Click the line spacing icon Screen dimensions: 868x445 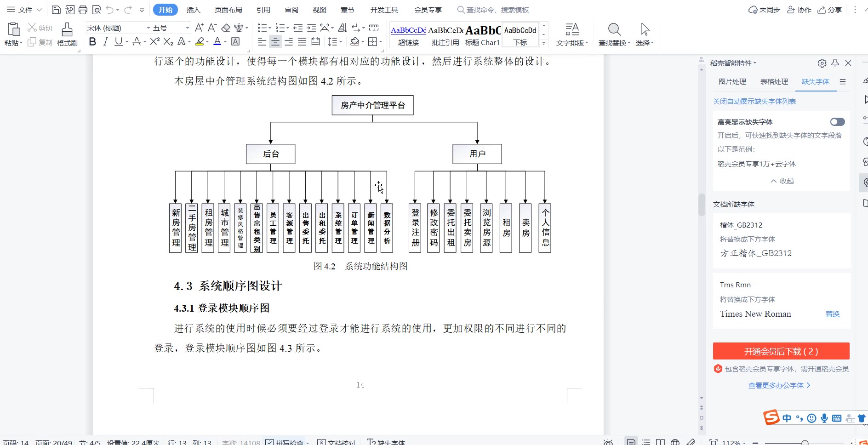[332, 42]
